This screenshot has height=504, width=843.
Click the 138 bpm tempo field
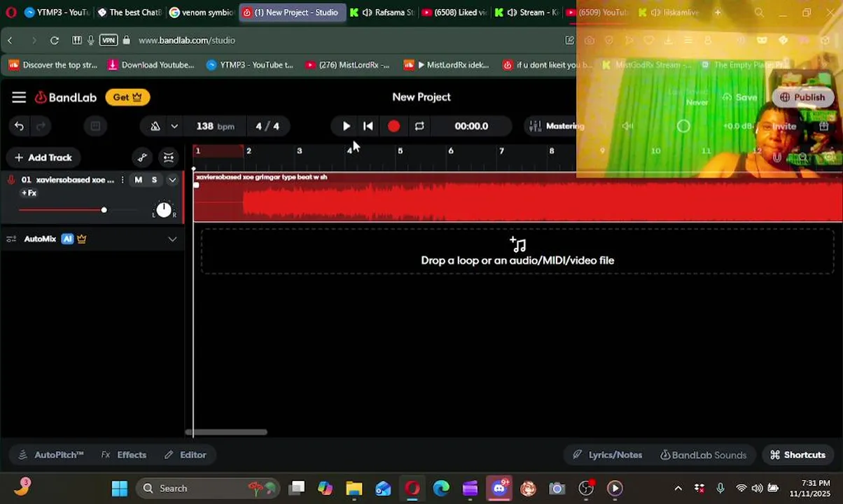coord(215,126)
